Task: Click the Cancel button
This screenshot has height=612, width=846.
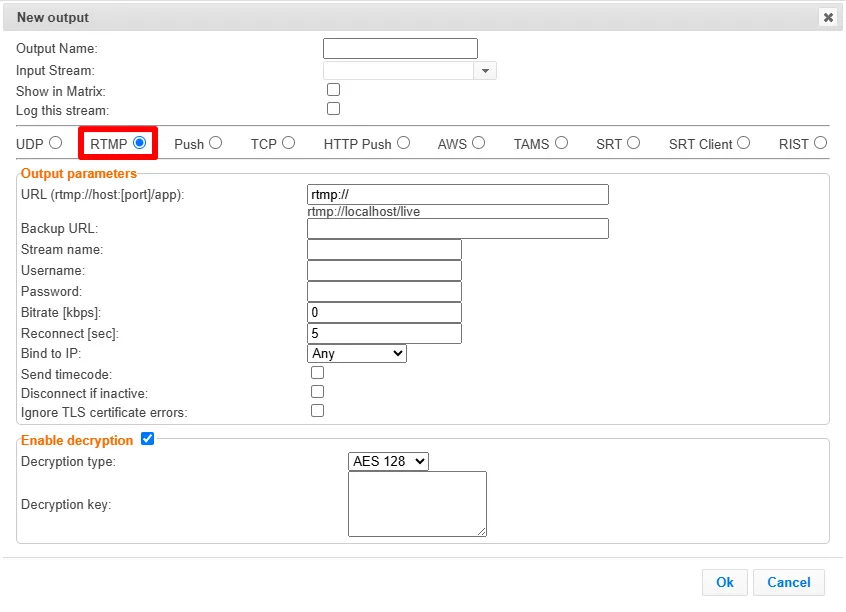Action: click(789, 582)
